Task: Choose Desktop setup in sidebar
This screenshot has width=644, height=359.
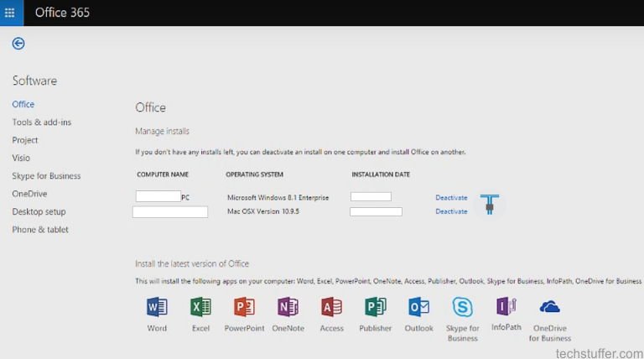Action: point(39,211)
